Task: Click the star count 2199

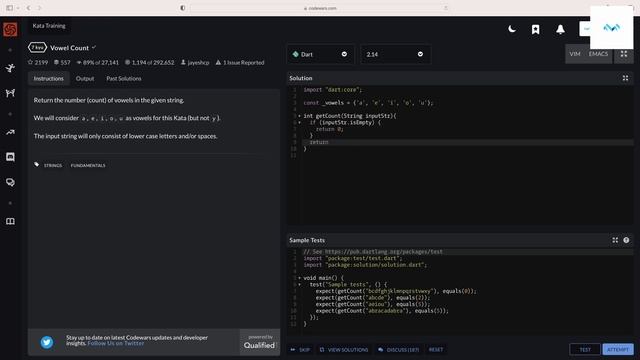Action: [38, 62]
